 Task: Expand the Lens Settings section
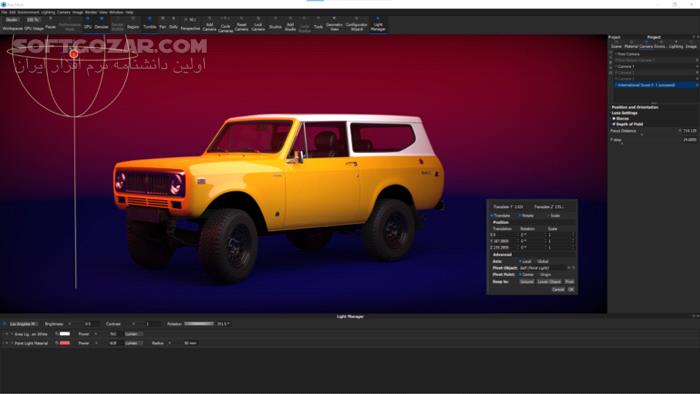(x=624, y=113)
